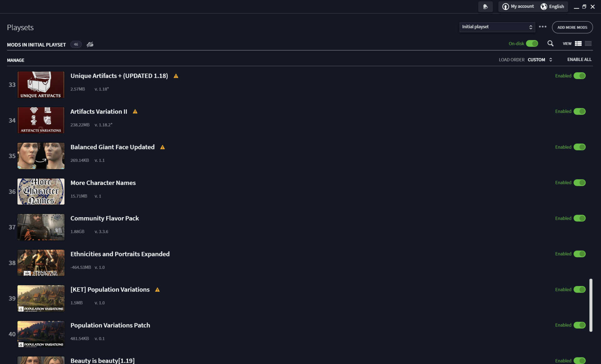
Task: Open More Character Names thumbnail
Action: 41,192
